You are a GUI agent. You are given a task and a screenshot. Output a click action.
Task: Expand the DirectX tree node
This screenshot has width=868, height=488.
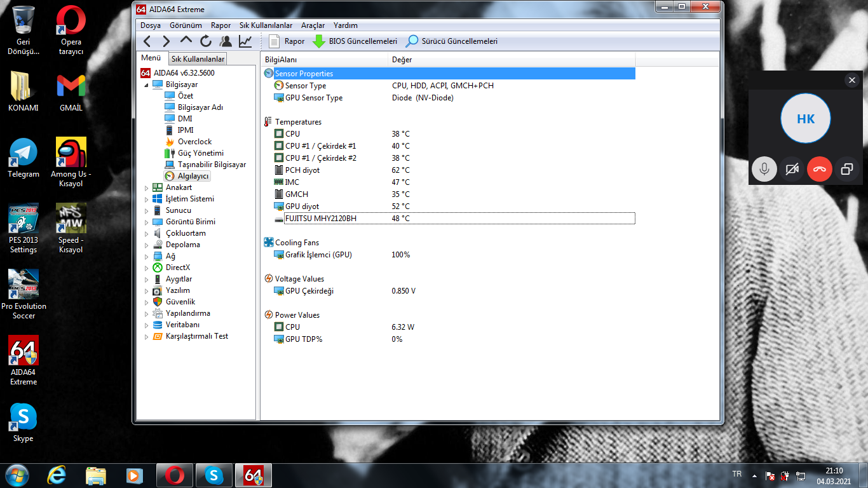coord(146,268)
